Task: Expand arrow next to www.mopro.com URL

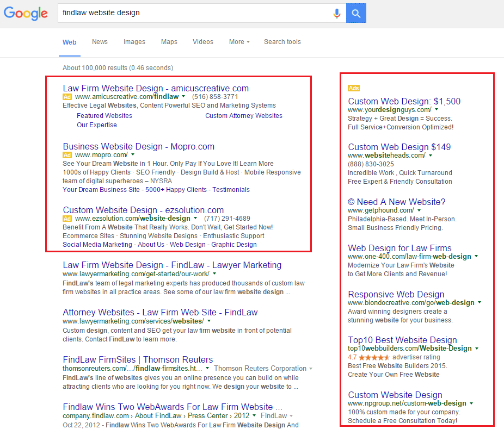Action: coord(133,154)
